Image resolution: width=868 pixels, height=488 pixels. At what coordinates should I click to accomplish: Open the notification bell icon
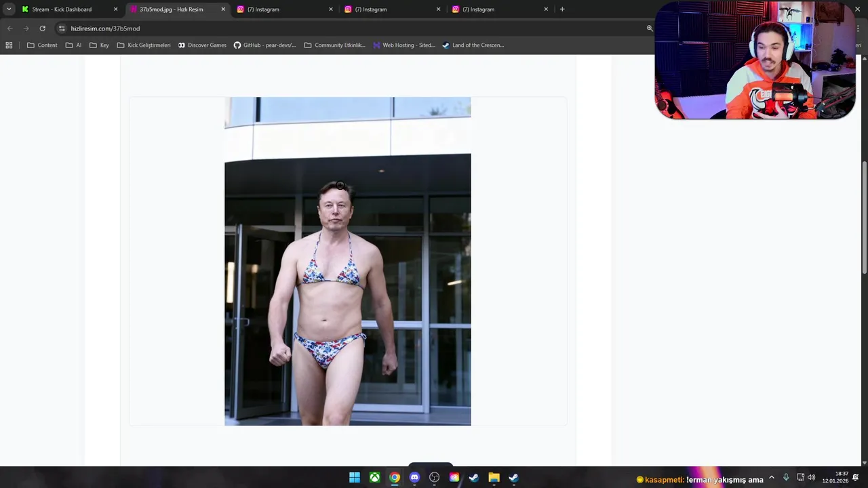point(856,478)
